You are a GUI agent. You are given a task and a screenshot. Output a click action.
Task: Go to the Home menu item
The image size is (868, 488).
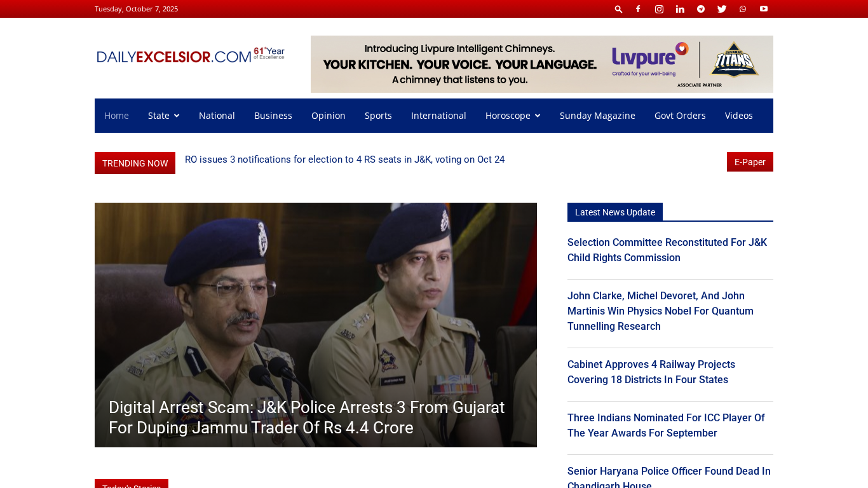click(116, 116)
